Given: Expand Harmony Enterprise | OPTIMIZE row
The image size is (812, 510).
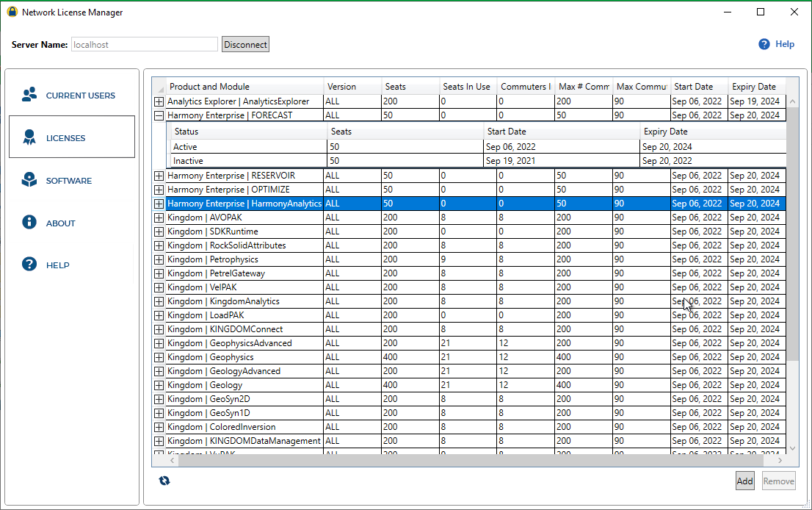Looking at the screenshot, I should 159,190.
